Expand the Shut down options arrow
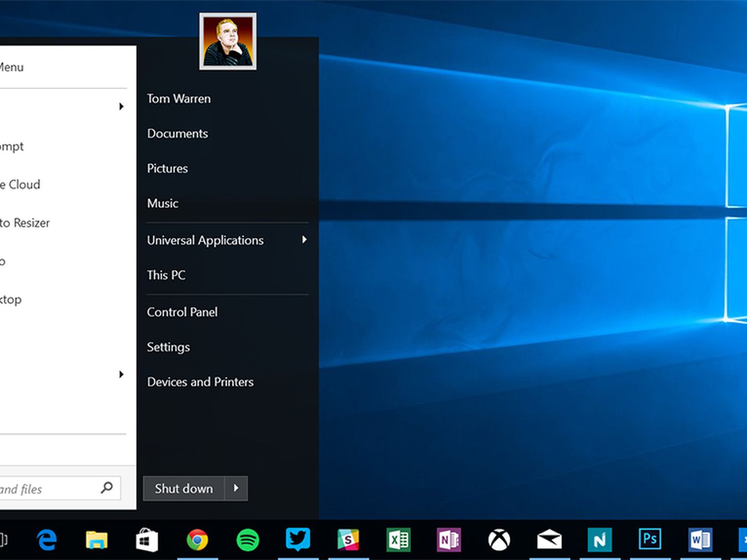This screenshot has width=747, height=560. (236, 488)
